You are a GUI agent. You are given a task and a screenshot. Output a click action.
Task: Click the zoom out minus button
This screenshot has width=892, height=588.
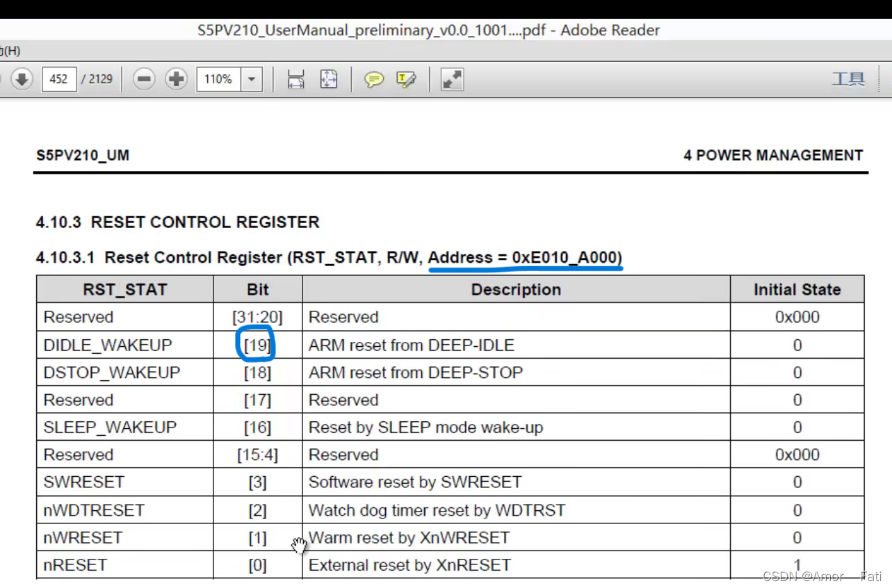pyautogui.click(x=144, y=79)
